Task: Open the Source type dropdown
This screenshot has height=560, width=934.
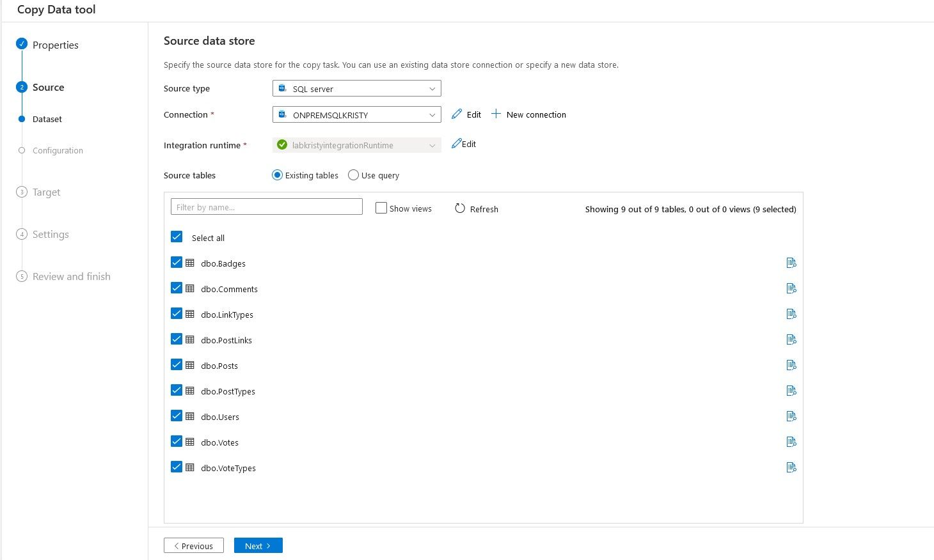Action: (356, 89)
